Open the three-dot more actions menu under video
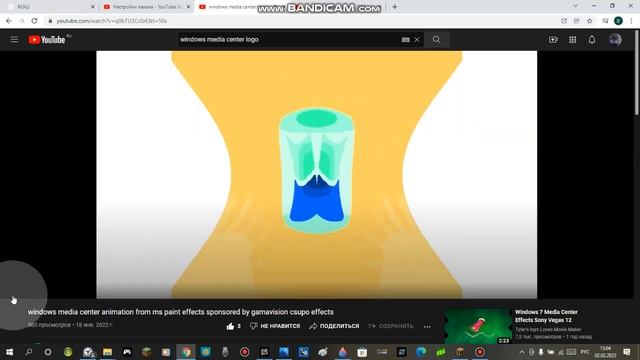The height and width of the screenshot is (360, 640). click(x=427, y=327)
